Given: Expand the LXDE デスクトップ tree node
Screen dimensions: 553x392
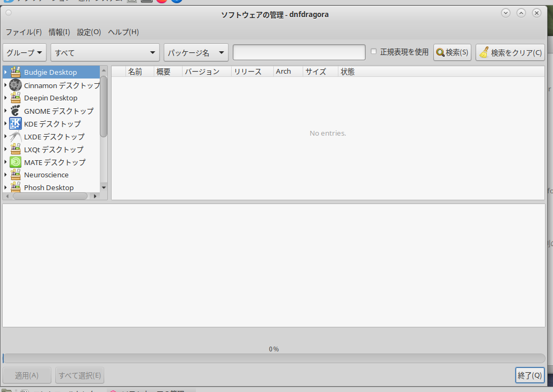Looking at the screenshot, I should click(5, 137).
